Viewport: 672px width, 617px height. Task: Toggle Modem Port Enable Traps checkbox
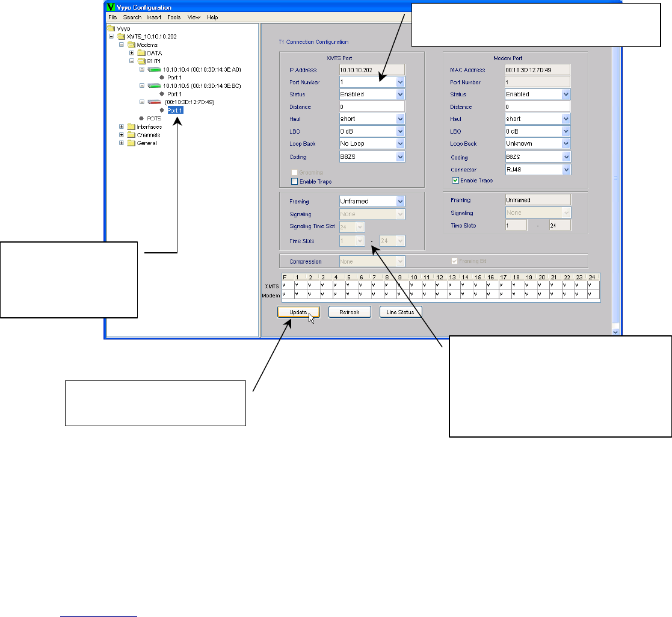click(x=456, y=180)
